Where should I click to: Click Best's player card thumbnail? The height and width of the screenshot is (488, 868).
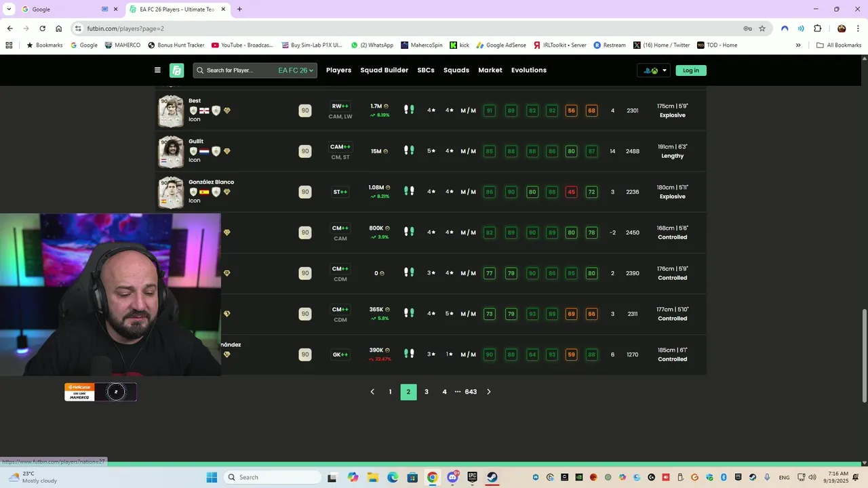pos(171,111)
